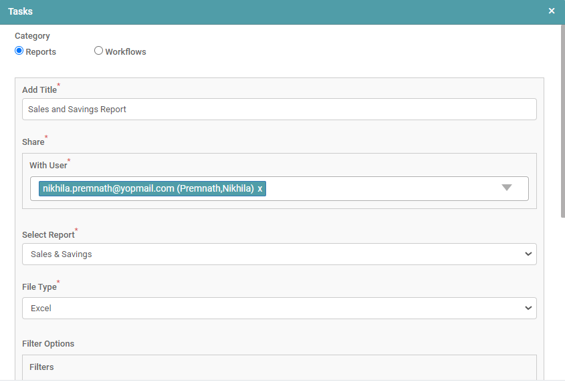
Task: Click the Select Report field label
Action: pyautogui.click(x=48, y=235)
